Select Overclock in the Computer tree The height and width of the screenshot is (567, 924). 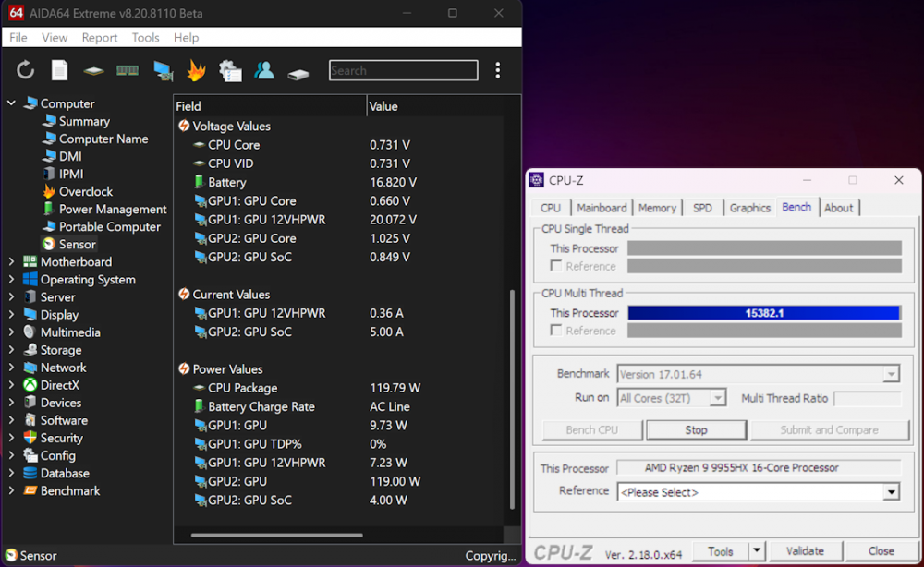point(86,192)
